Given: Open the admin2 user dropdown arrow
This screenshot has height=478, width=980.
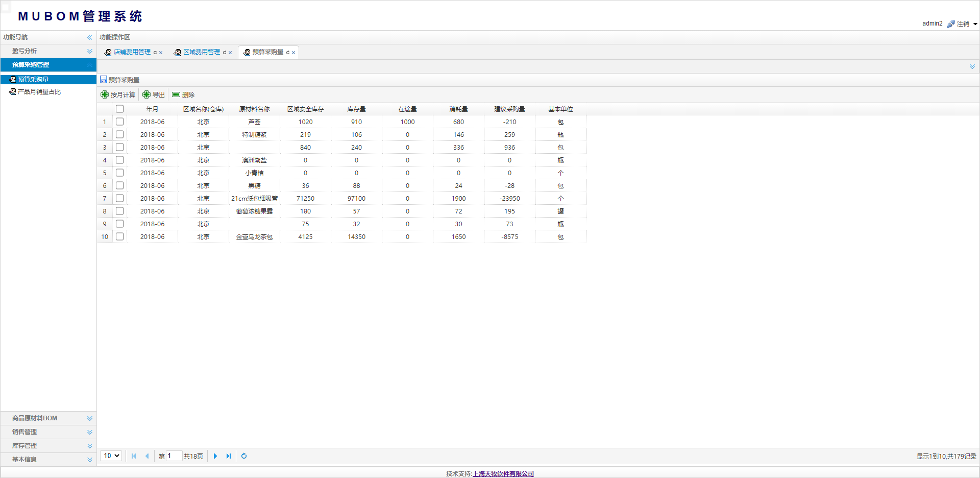Looking at the screenshot, I should tap(975, 24).
